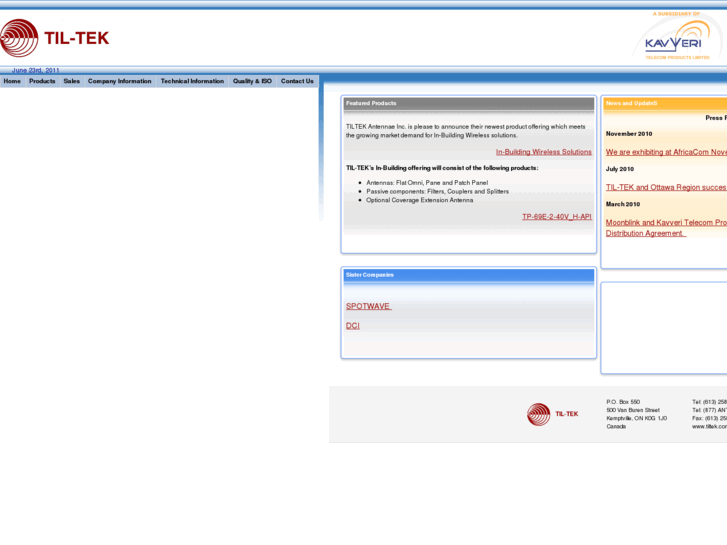This screenshot has width=727, height=545.
Task: Open the Products menu
Action: point(42,81)
